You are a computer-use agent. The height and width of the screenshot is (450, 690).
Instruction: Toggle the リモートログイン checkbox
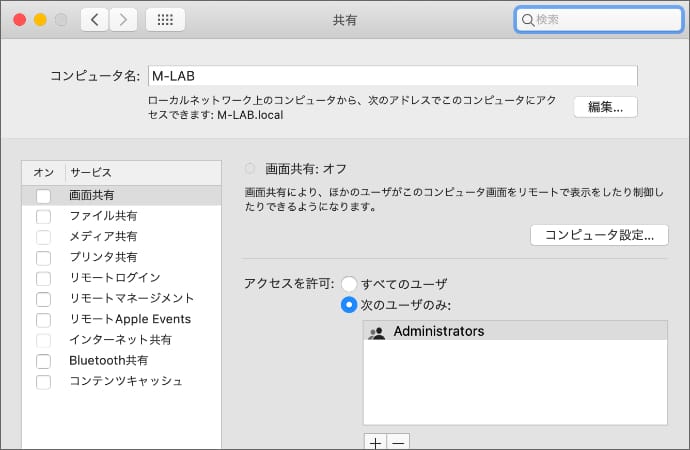(43, 278)
